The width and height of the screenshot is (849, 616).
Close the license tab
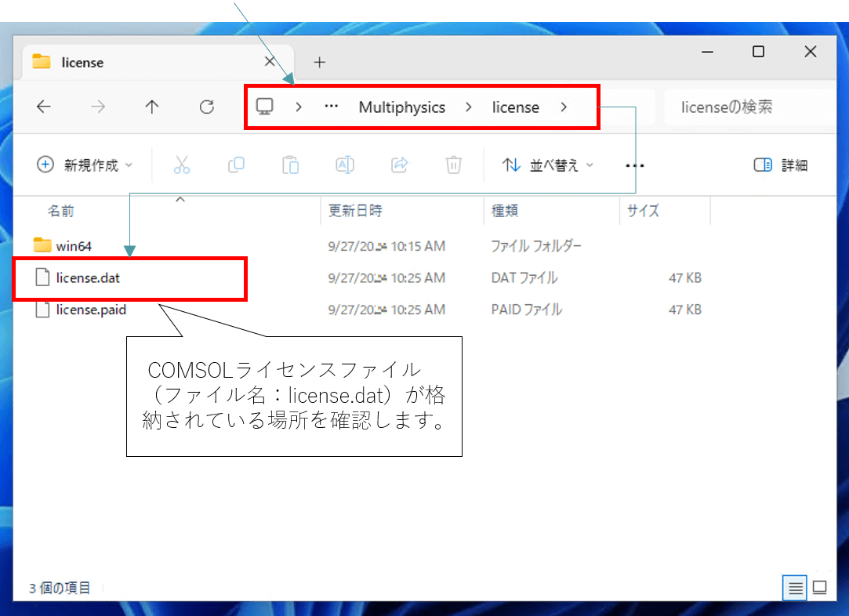[x=270, y=61]
